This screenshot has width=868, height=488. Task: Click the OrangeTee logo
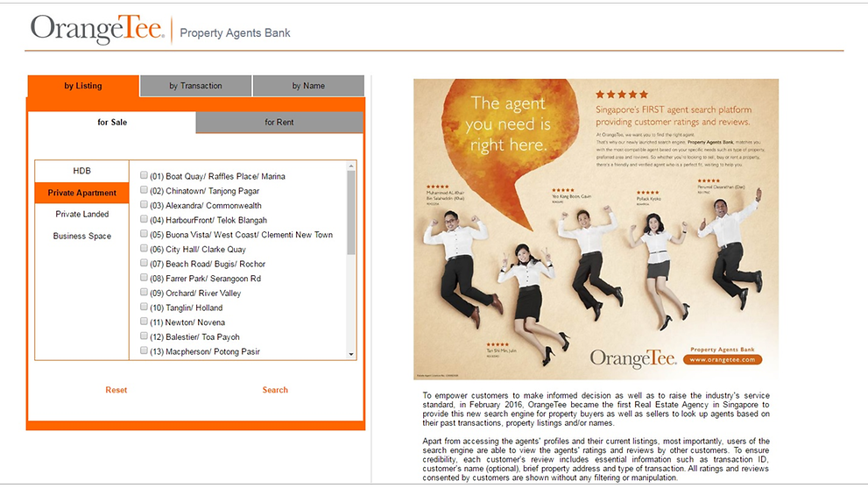pyautogui.click(x=97, y=29)
